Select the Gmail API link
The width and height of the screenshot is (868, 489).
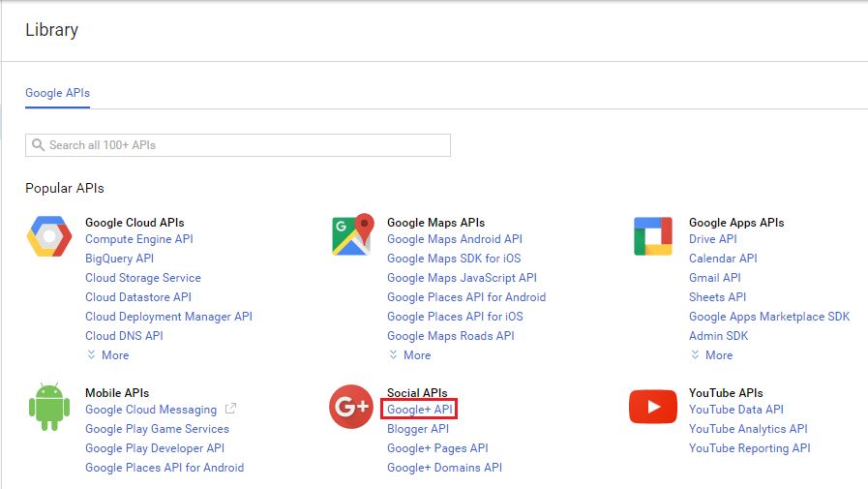click(714, 278)
